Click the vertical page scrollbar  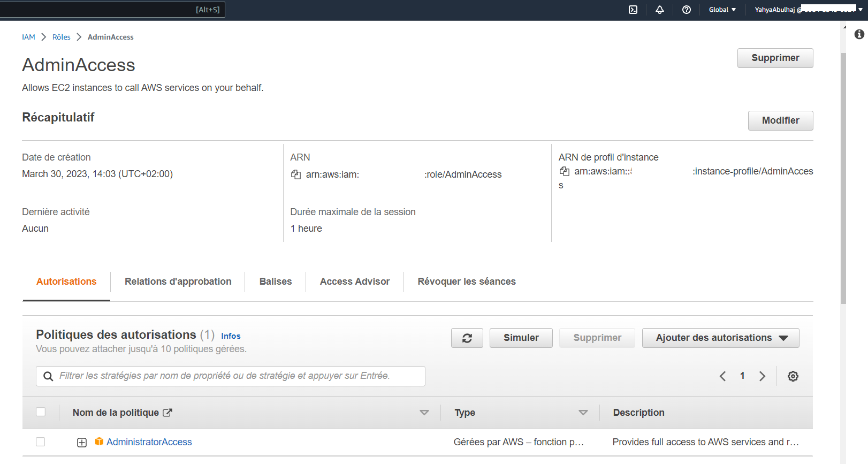pyautogui.click(x=844, y=179)
